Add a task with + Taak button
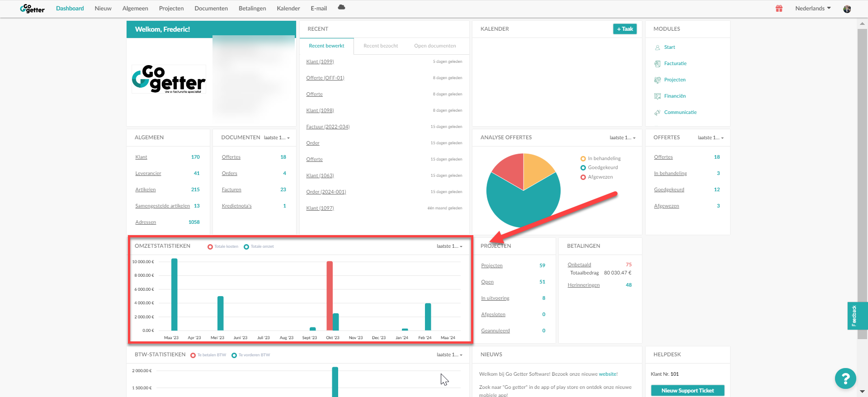The width and height of the screenshot is (868, 397). tap(625, 29)
